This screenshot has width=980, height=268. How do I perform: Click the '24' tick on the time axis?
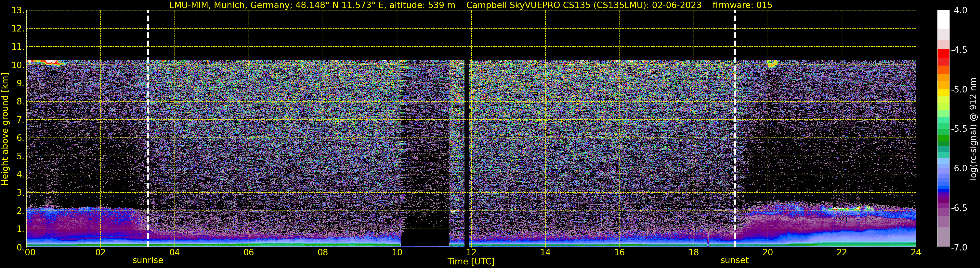tap(916, 252)
